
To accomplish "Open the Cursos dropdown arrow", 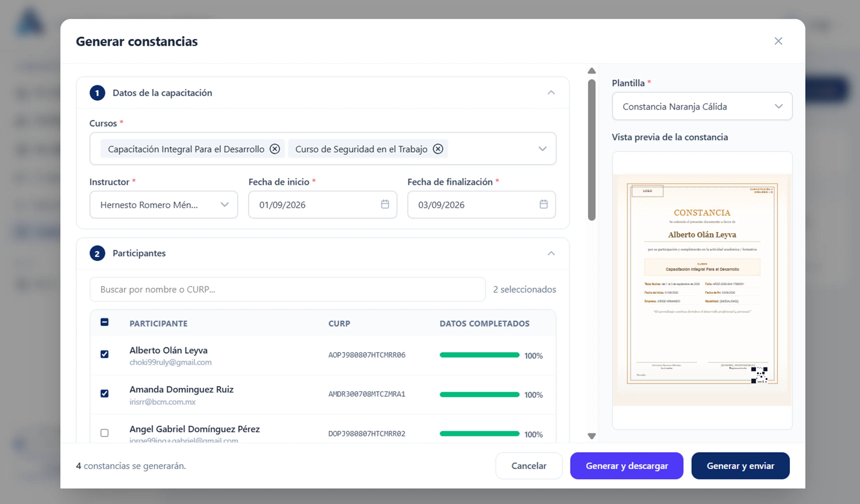I will point(542,149).
